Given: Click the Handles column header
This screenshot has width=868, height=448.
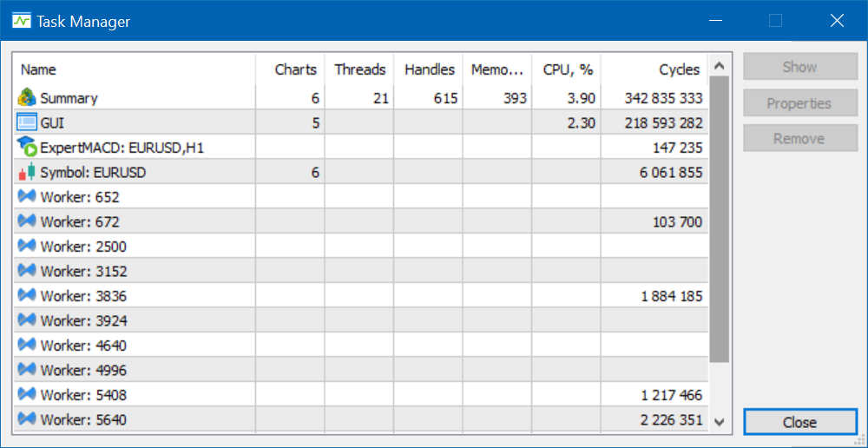Looking at the screenshot, I should (x=429, y=69).
